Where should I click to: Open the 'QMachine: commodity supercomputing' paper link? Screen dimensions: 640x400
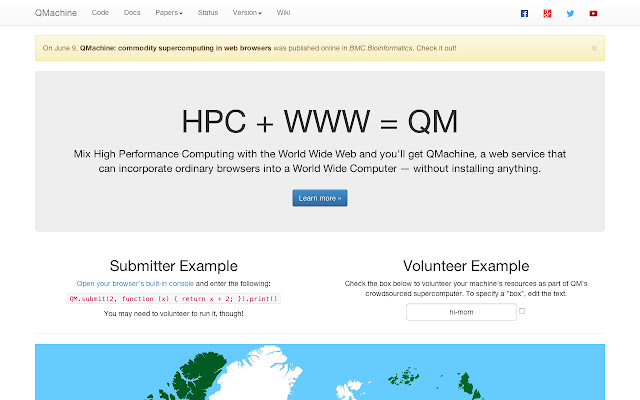click(176, 48)
